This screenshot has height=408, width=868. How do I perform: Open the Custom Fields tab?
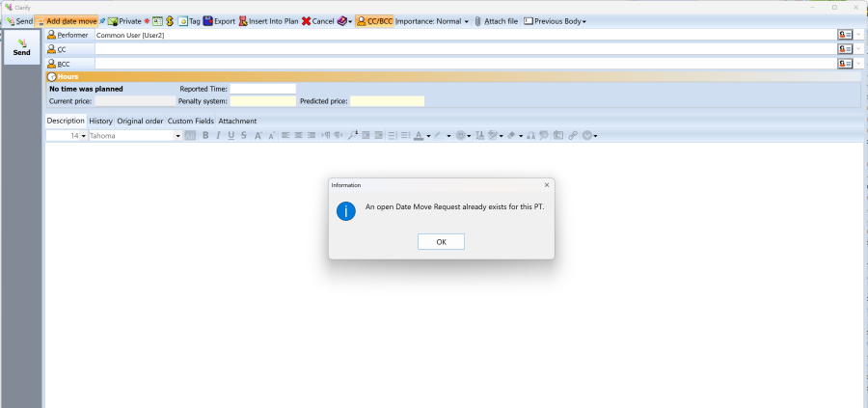(190, 121)
